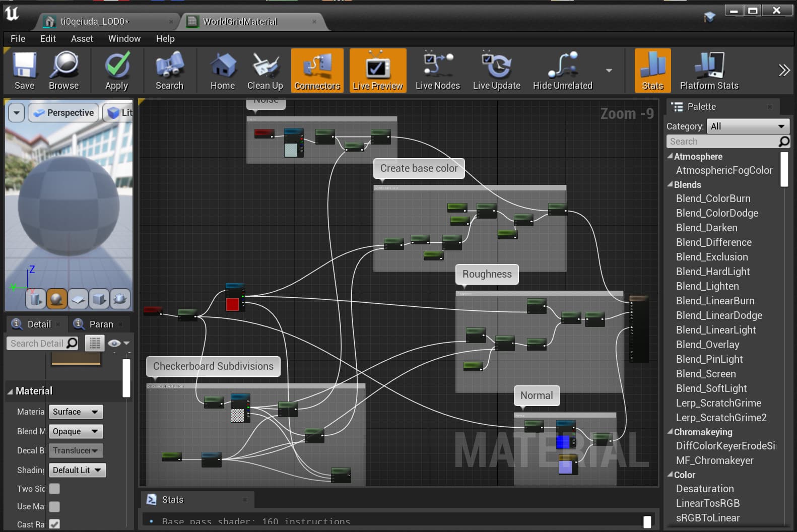This screenshot has height=532, width=797.
Task: Close the WorldGridMaterial tab
Action: (x=314, y=22)
